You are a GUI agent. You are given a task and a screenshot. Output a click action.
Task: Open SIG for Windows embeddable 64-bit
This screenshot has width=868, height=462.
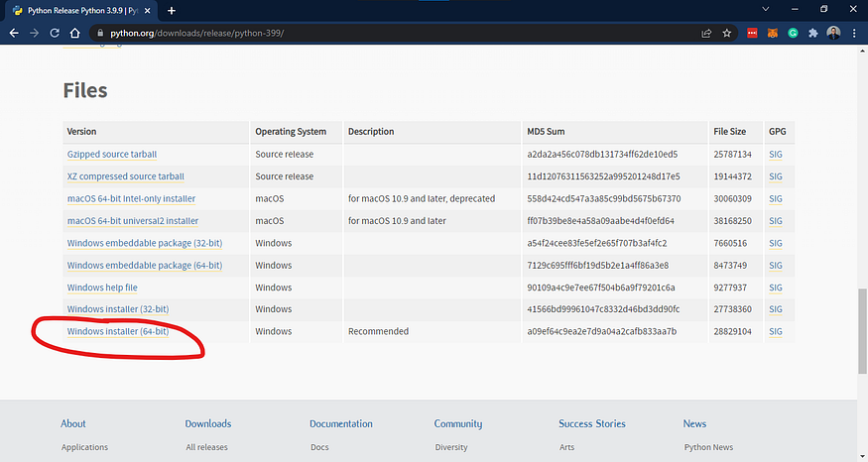point(776,265)
